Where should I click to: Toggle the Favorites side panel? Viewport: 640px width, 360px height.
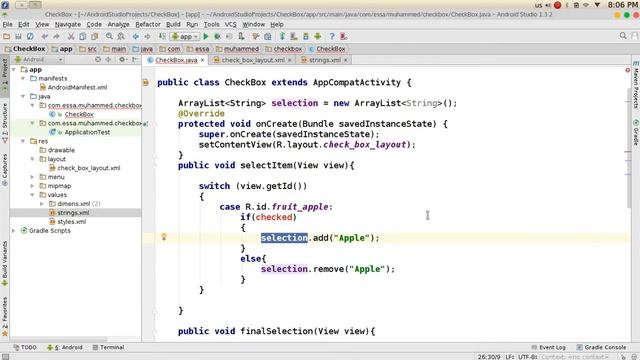click(4, 316)
